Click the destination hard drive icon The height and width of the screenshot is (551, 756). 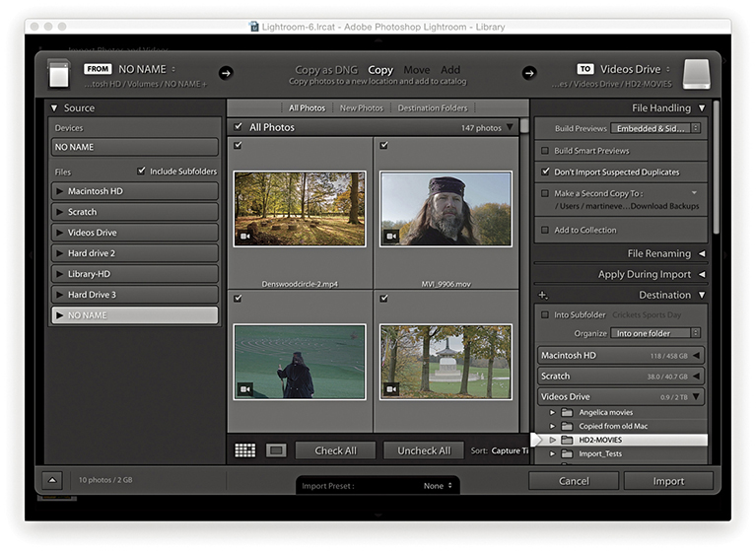click(x=695, y=73)
